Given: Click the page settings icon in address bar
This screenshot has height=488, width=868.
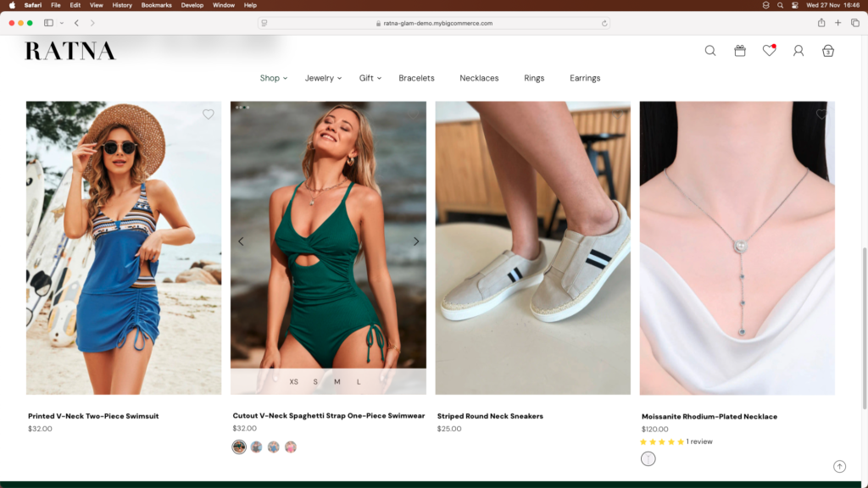Looking at the screenshot, I should tap(264, 23).
